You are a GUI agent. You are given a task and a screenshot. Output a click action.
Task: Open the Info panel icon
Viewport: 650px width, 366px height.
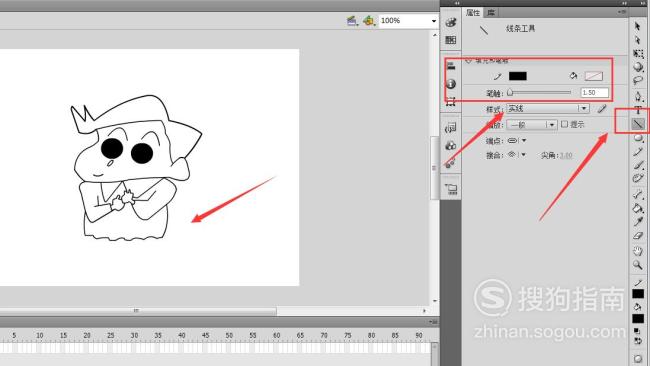pos(451,84)
